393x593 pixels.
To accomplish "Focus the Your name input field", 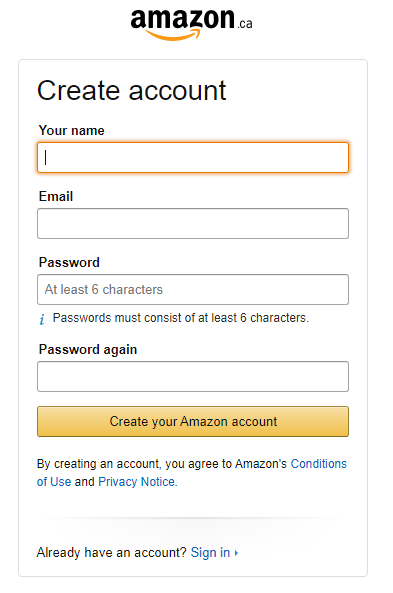I will click(193, 157).
